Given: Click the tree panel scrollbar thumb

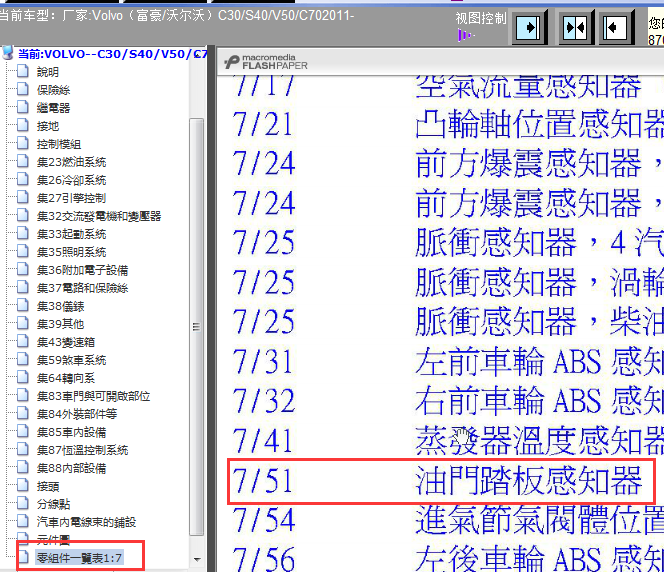Looking at the screenshot, I should tap(196, 327).
